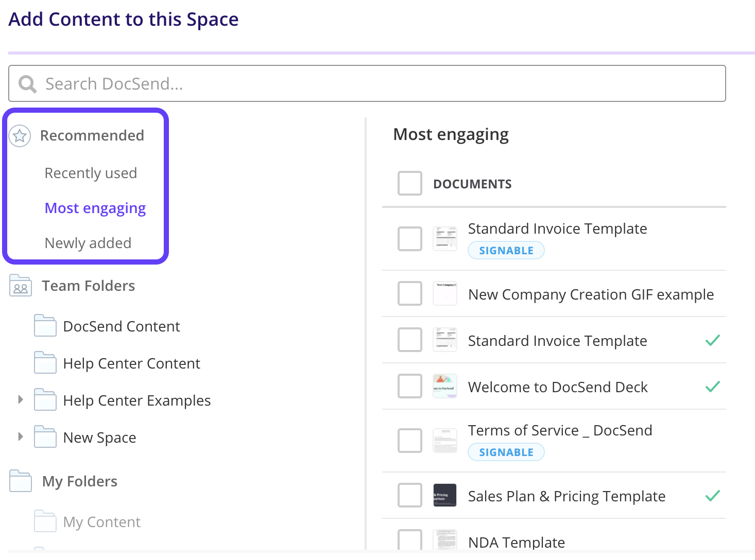Open the Newly added list
This screenshot has width=755, height=560.
pos(88,243)
